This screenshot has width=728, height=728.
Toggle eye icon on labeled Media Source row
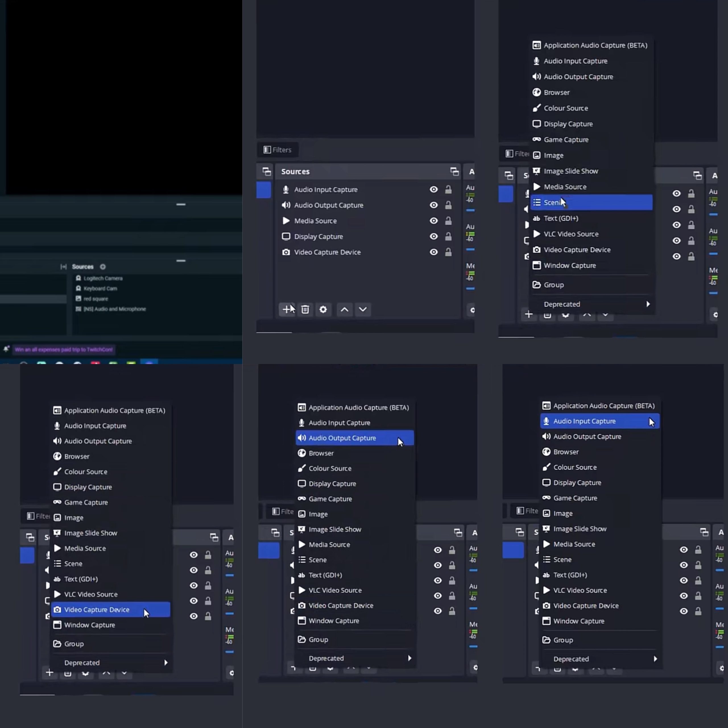pos(434,221)
